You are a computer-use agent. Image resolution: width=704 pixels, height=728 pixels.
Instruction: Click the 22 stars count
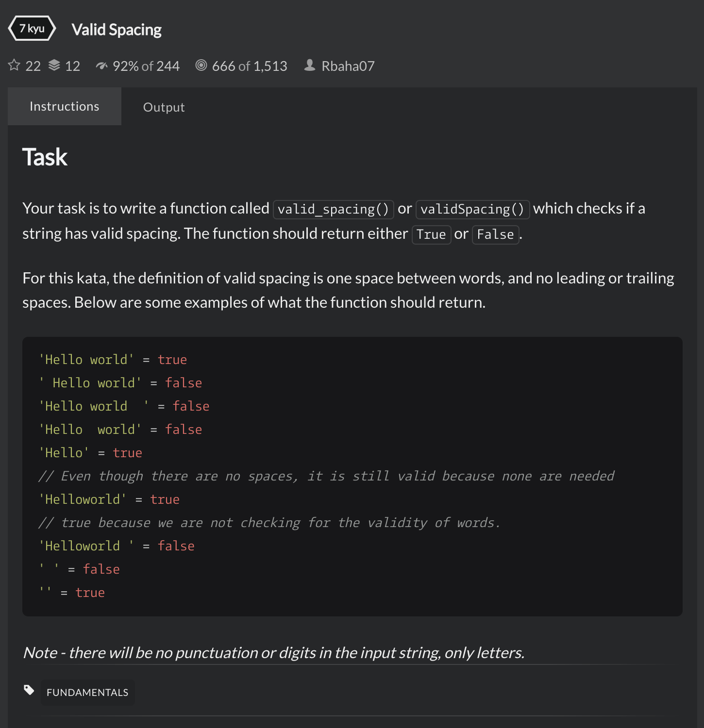[x=32, y=66]
